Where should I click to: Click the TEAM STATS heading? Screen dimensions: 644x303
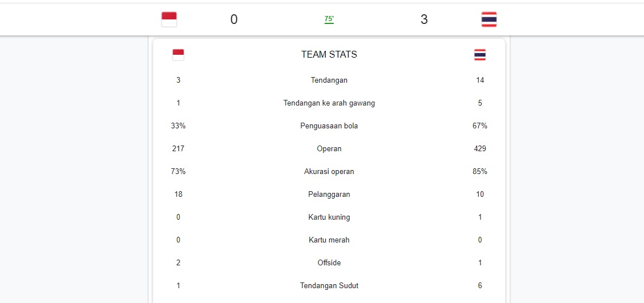point(329,55)
